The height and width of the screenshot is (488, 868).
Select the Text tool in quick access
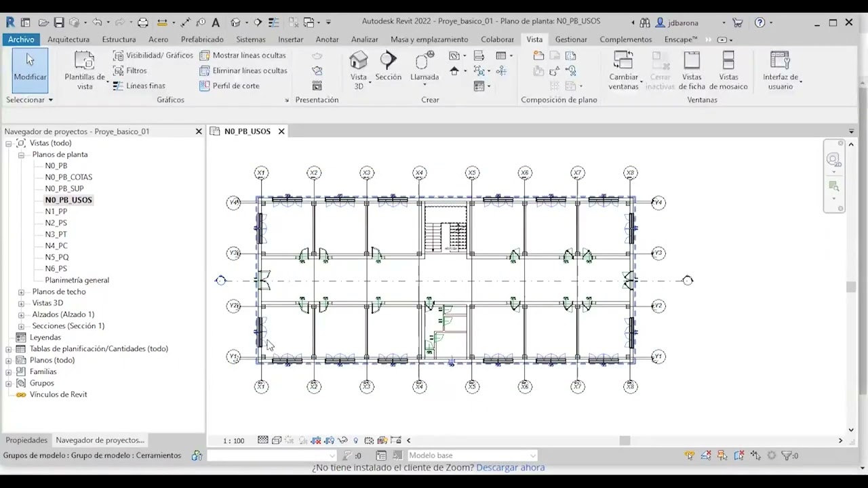pyautogui.click(x=216, y=22)
